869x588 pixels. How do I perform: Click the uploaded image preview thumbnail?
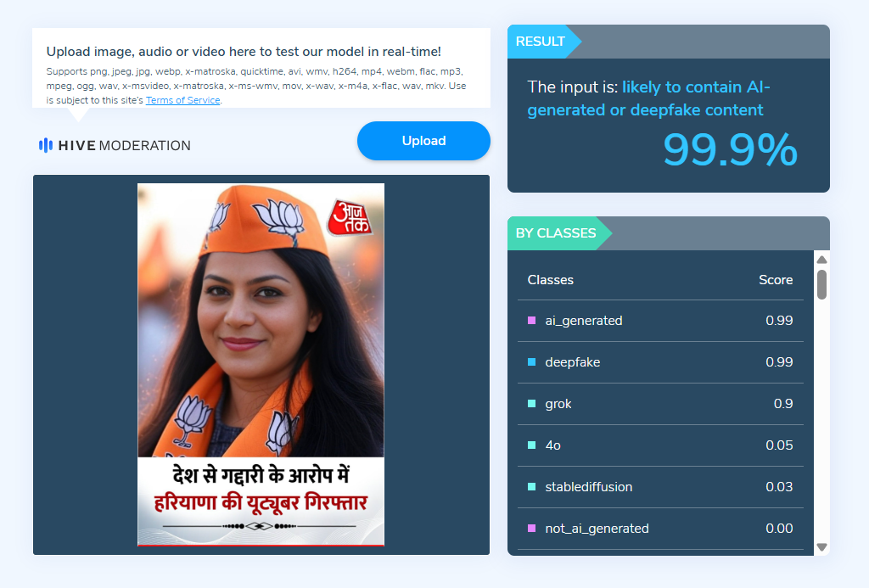click(x=261, y=365)
